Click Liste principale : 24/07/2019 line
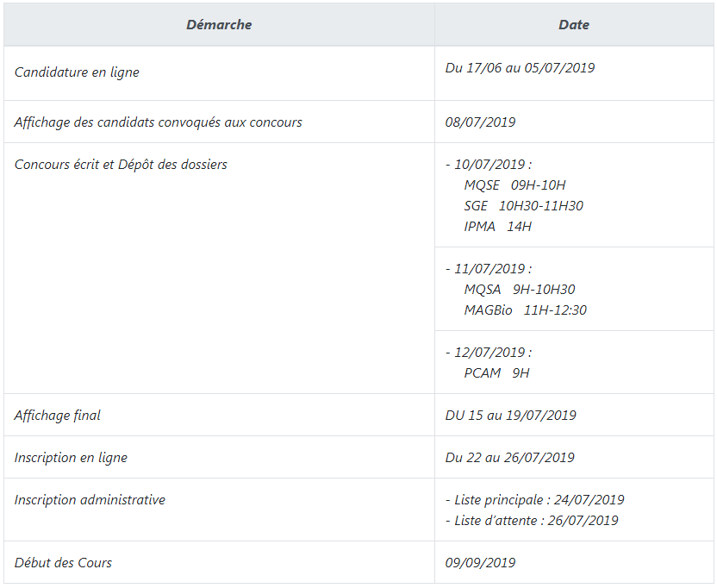Viewport: 717px width, 588px height. pos(535,500)
